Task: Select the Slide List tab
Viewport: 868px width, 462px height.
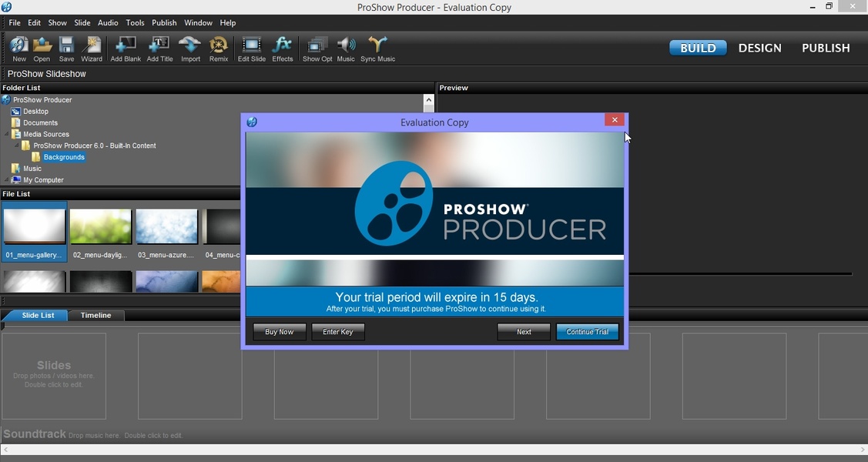Action: [38, 316]
